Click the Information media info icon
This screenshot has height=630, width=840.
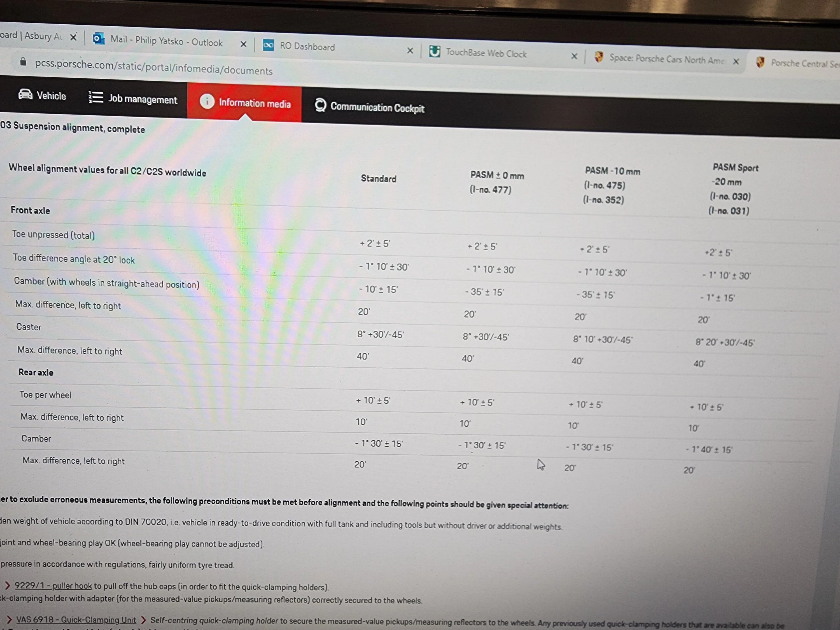pos(207,101)
